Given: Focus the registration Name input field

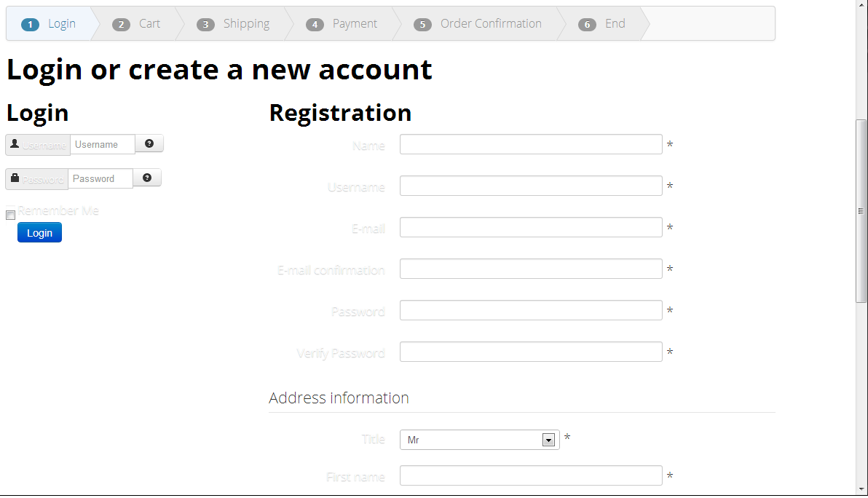Looking at the screenshot, I should pos(531,145).
